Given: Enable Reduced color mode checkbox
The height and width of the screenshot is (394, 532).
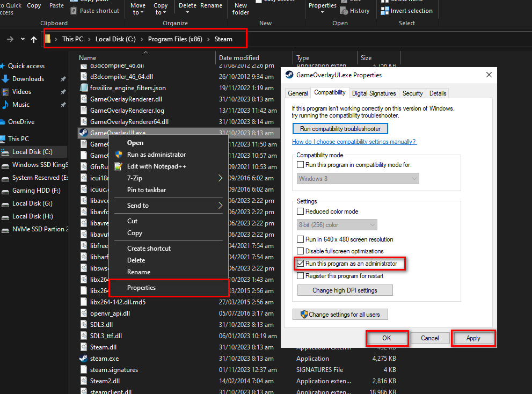Looking at the screenshot, I should point(301,211).
